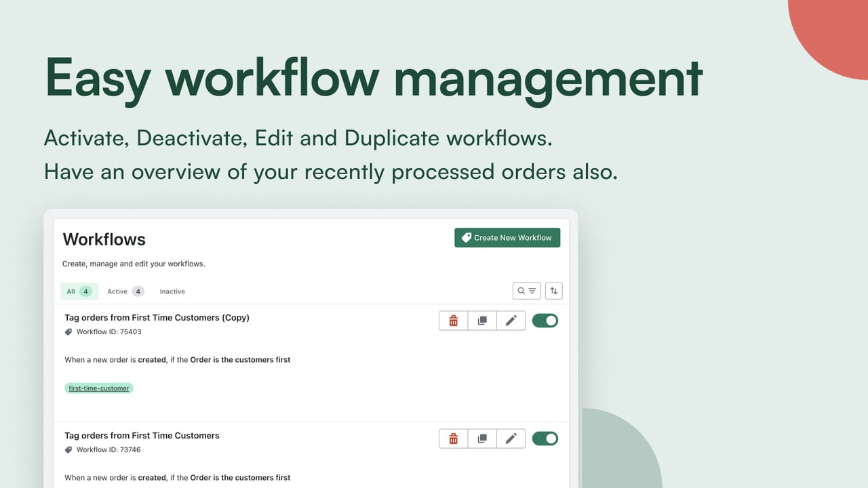Show only Active workflows tab
Viewport: 868px width, 488px height.
[125, 291]
